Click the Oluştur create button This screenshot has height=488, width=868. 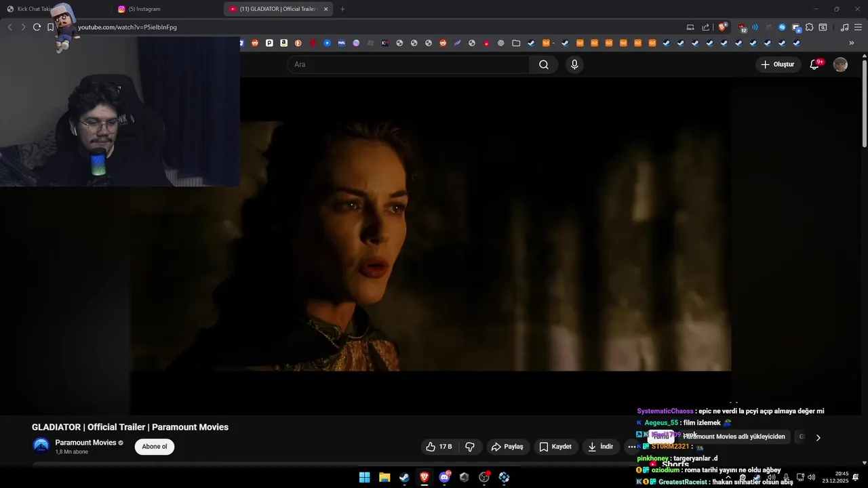pyautogui.click(x=778, y=64)
